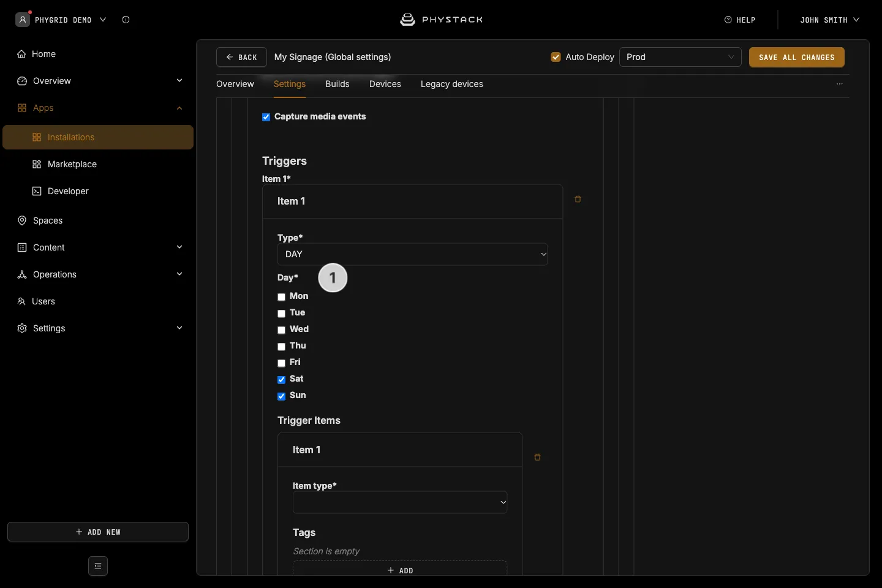Switch to the Builds tab
This screenshot has height=588, width=882.
pyautogui.click(x=337, y=84)
